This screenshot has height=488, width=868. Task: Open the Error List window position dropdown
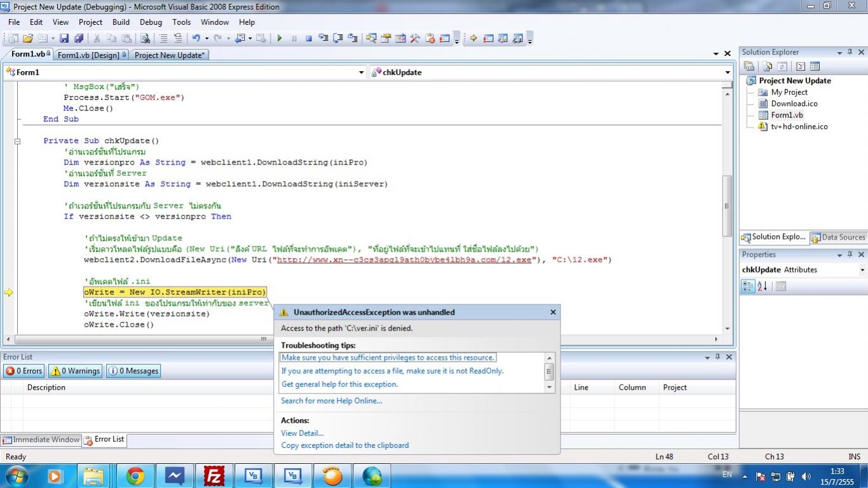click(707, 357)
